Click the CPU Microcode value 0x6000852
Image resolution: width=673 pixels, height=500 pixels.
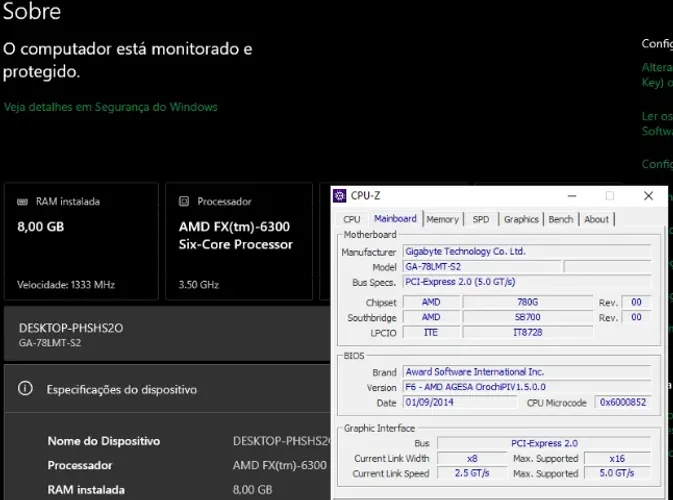(x=622, y=402)
